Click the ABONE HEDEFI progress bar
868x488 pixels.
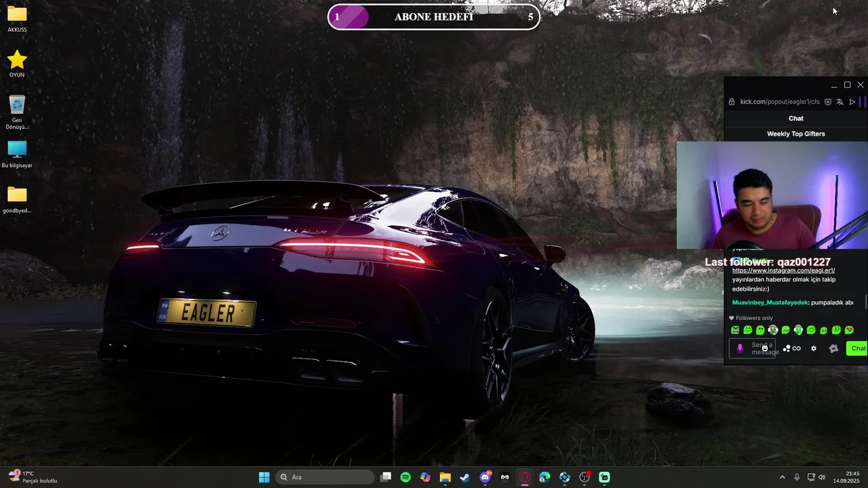[x=434, y=17]
